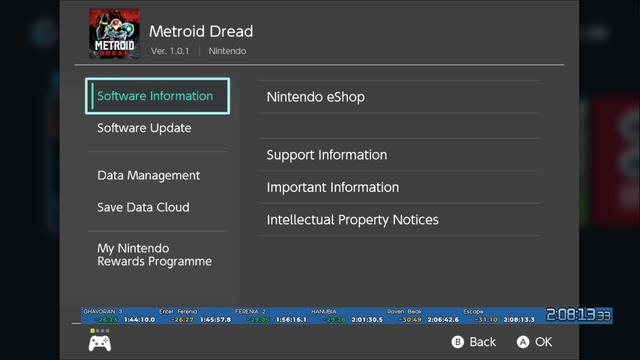This screenshot has height=360, width=640.
Task: Click the 1:56:16.1 split time
Action: click(291, 320)
